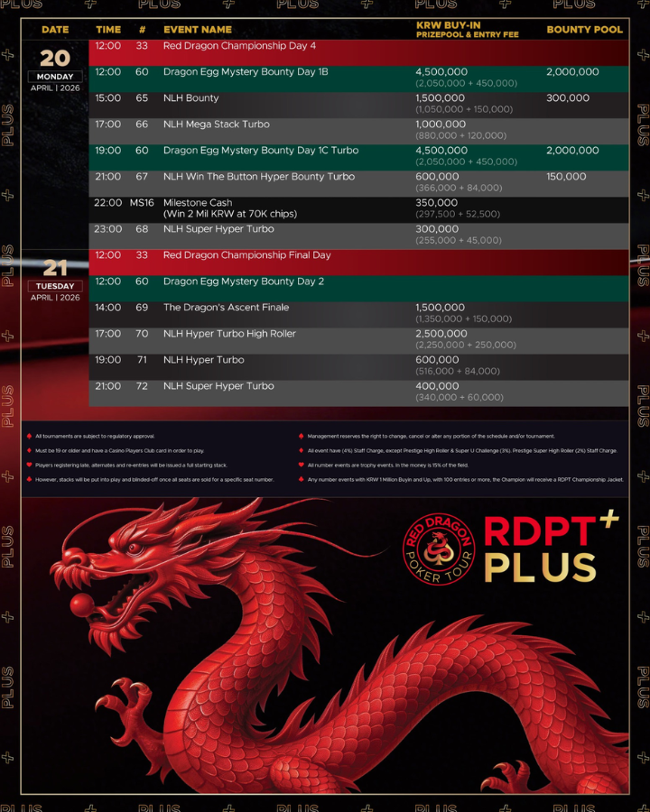The width and height of the screenshot is (650, 812).
Task: Click the Red Dragon Poker Tour circular logo
Action: click(x=439, y=549)
